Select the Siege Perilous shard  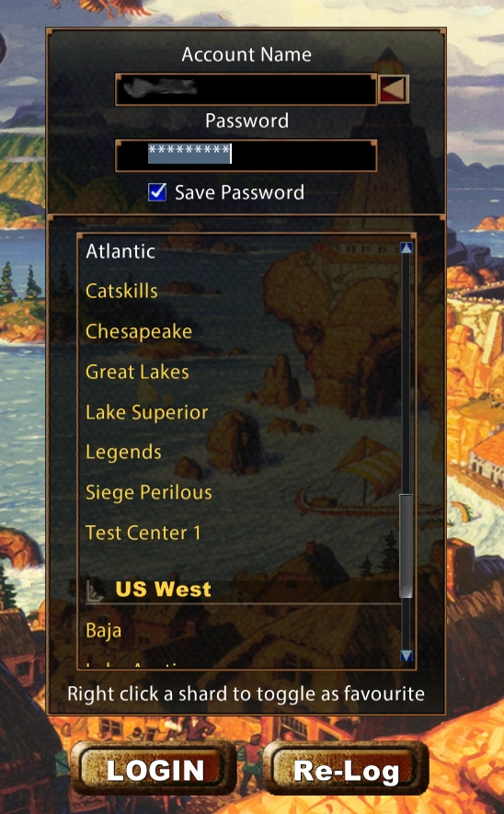[148, 492]
